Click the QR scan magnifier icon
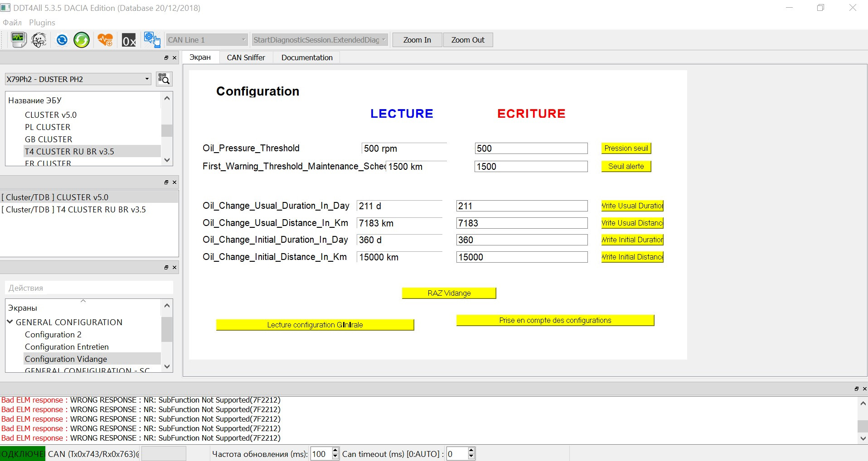The width and height of the screenshot is (868, 461). (x=164, y=79)
